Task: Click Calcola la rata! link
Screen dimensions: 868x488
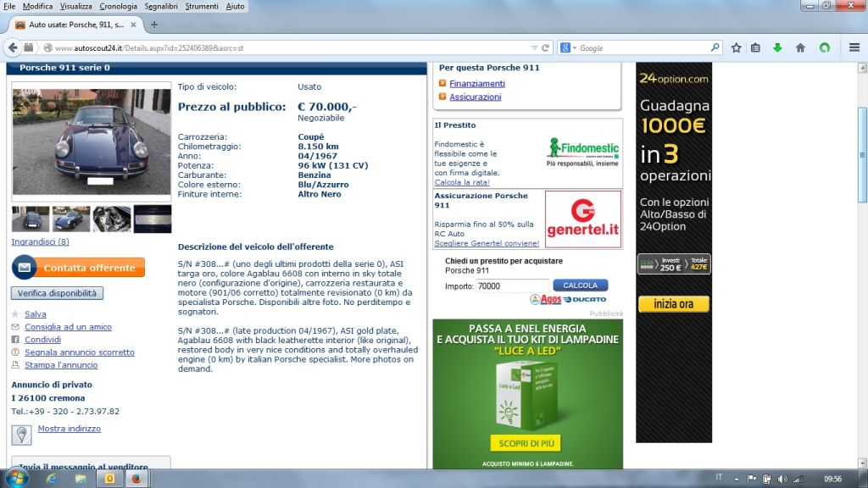Action: pos(462,183)
